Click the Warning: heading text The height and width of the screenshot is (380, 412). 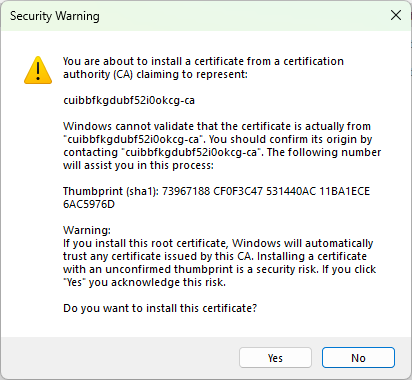87,230
